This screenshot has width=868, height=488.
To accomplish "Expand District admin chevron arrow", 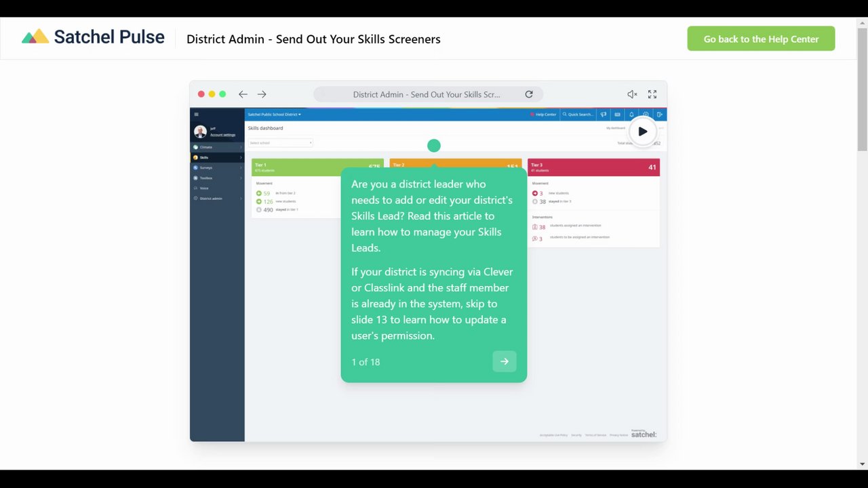I will tap(241, 198).
